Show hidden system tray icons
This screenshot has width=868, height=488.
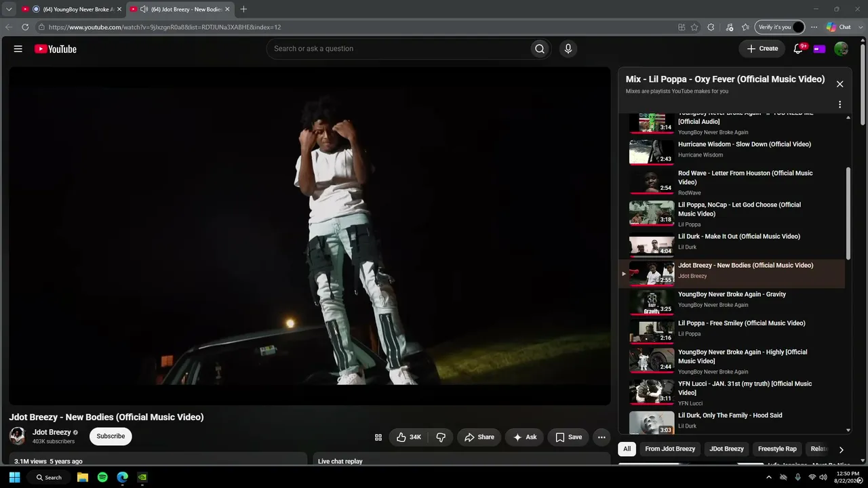click(768, 477)
